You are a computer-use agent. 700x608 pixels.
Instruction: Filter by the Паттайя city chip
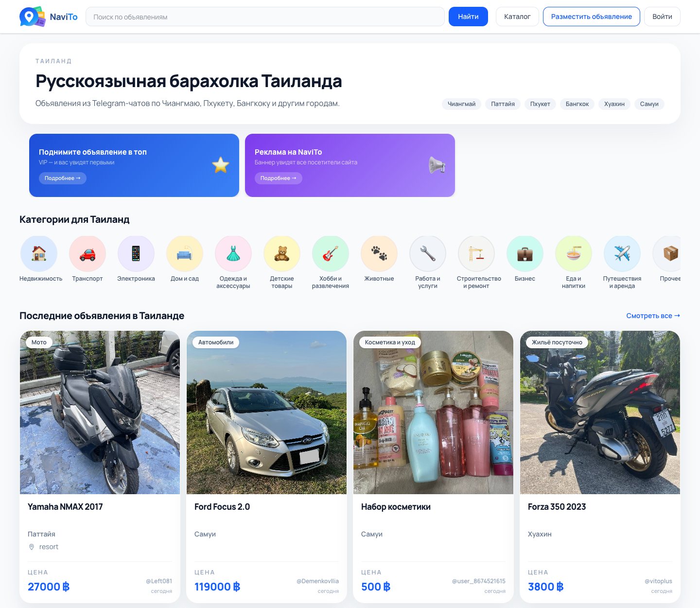pos(503,104)
